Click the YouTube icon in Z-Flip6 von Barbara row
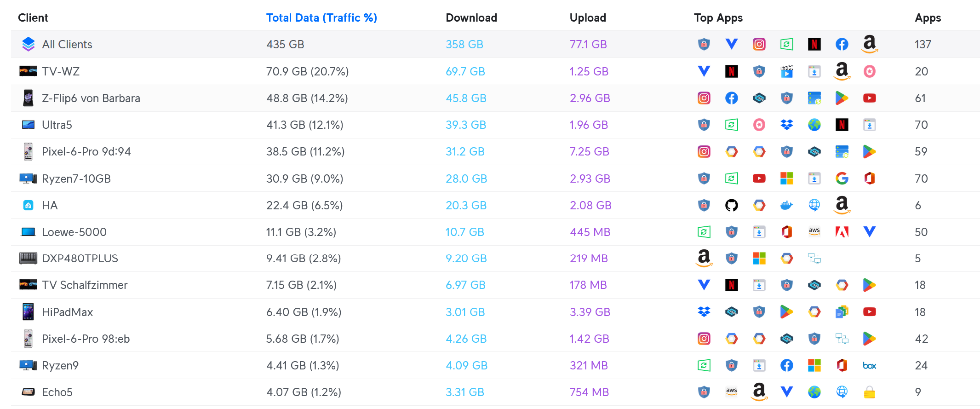This screenshot has height=409, width=980. tap(869, 98)
